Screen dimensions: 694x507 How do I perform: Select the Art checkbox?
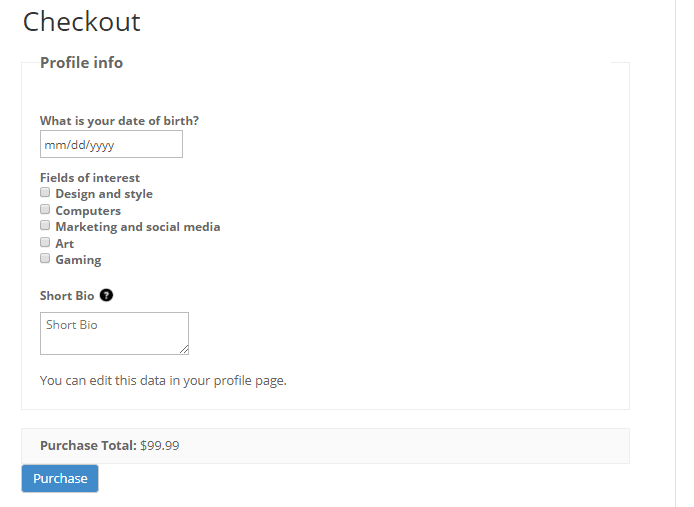click(45, 243)
